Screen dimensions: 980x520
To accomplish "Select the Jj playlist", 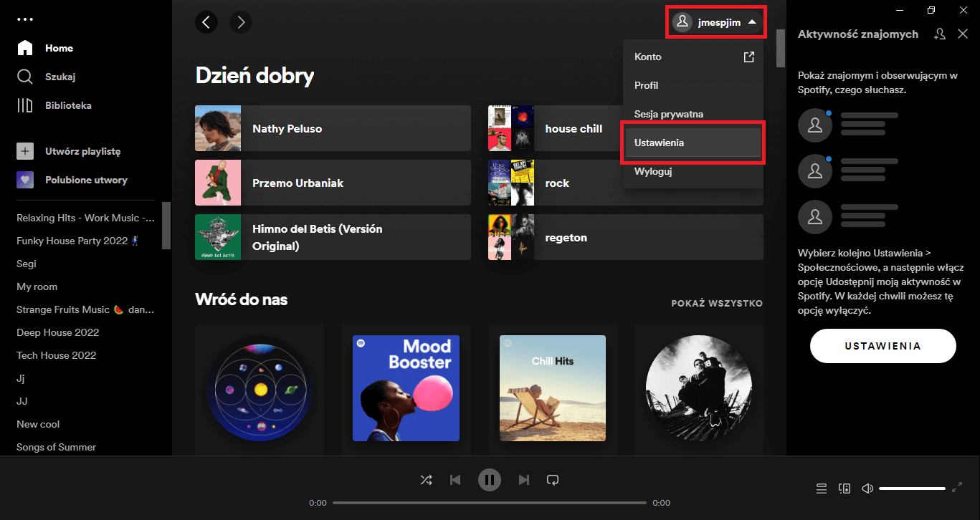I will tap(21, 378).
